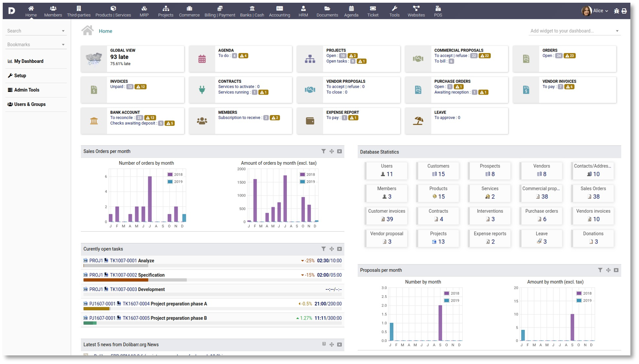Screen dimensions: 639x364
Task: Expand the Bookmarks dropdown
Action: click(36, 44)
